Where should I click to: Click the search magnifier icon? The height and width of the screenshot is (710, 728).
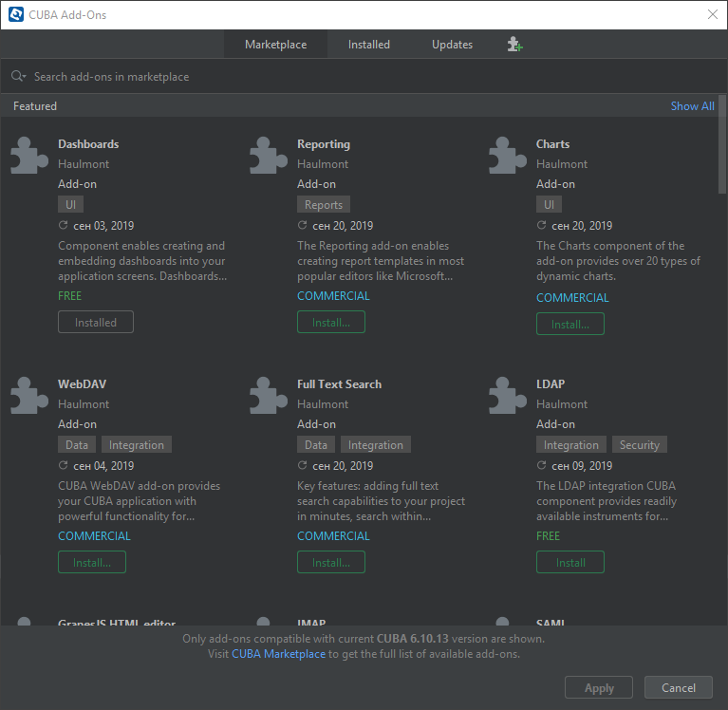[x=18, y=76]
